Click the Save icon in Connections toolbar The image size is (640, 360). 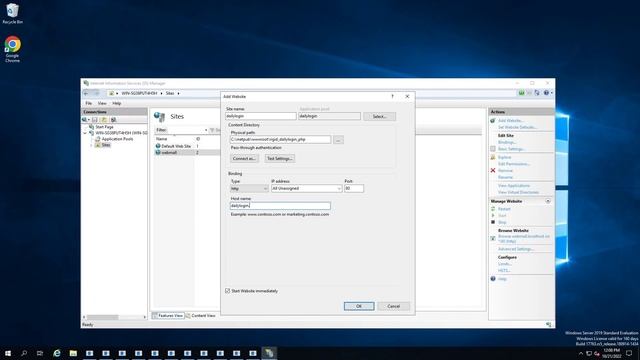click(x=95, y=120)
